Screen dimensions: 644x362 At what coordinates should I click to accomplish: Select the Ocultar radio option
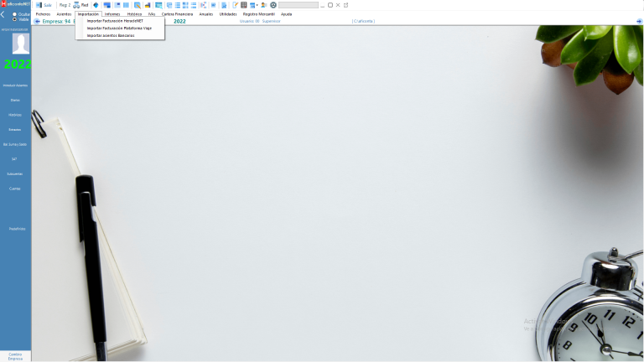coord(14,14)
